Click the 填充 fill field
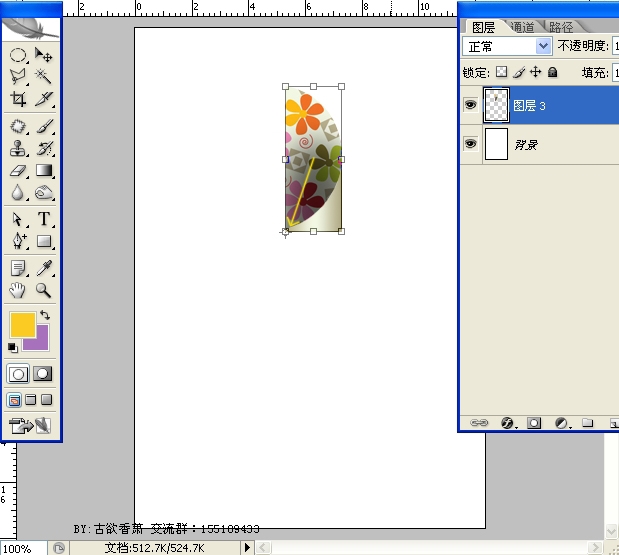Image resolution: width=619 pixels, height=555 pixels. 615,73
